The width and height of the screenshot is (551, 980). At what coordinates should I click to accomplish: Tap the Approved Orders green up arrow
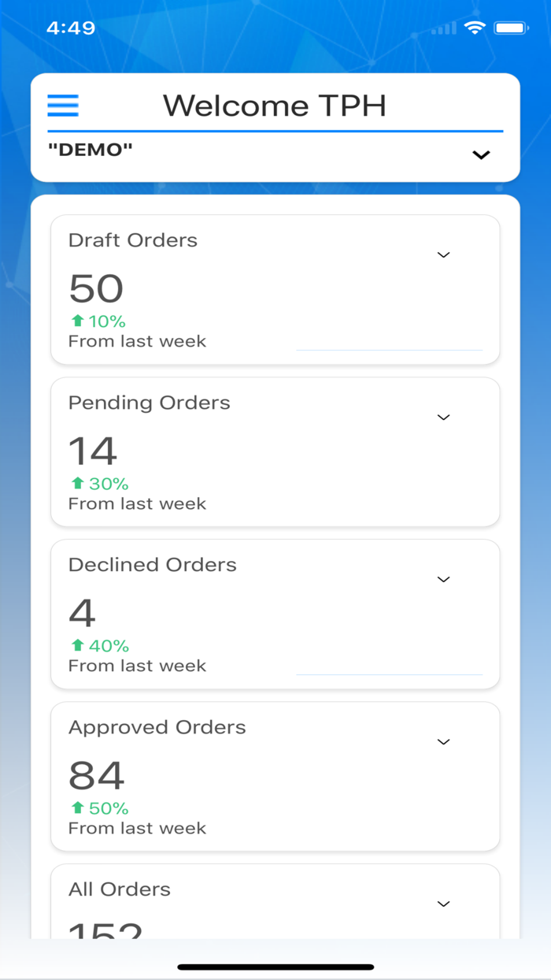[x=77, y=807]
